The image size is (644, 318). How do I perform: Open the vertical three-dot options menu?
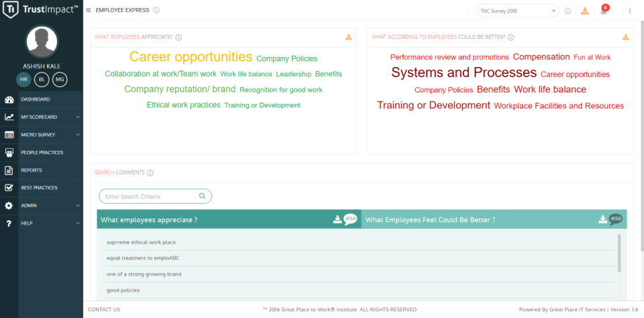630,11
